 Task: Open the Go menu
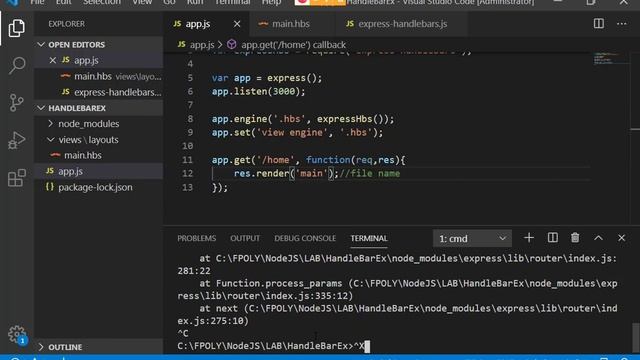[169, 2]
